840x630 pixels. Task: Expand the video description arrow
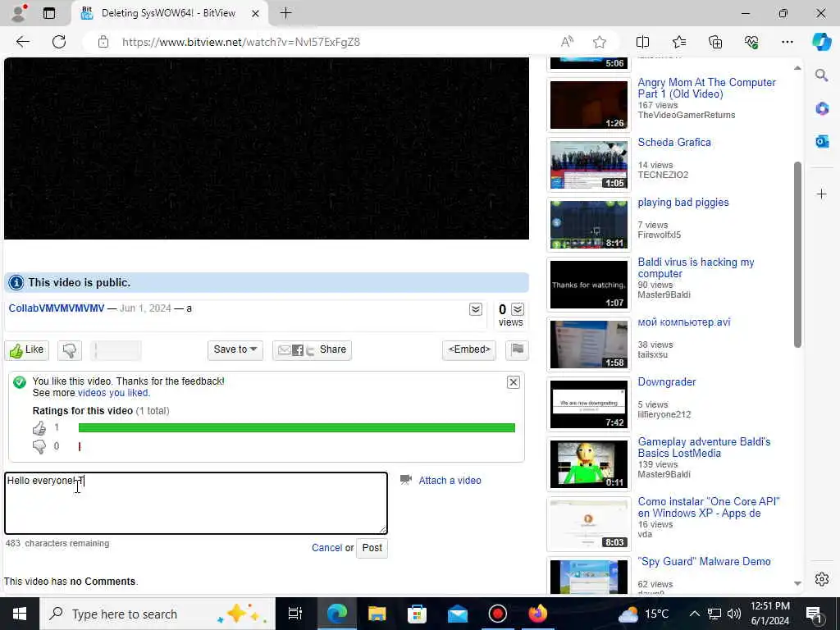[475, 309]
